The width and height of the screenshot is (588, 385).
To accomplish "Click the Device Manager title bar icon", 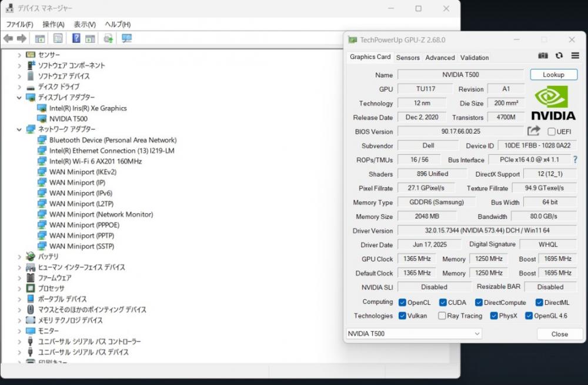I will [9, 8].
